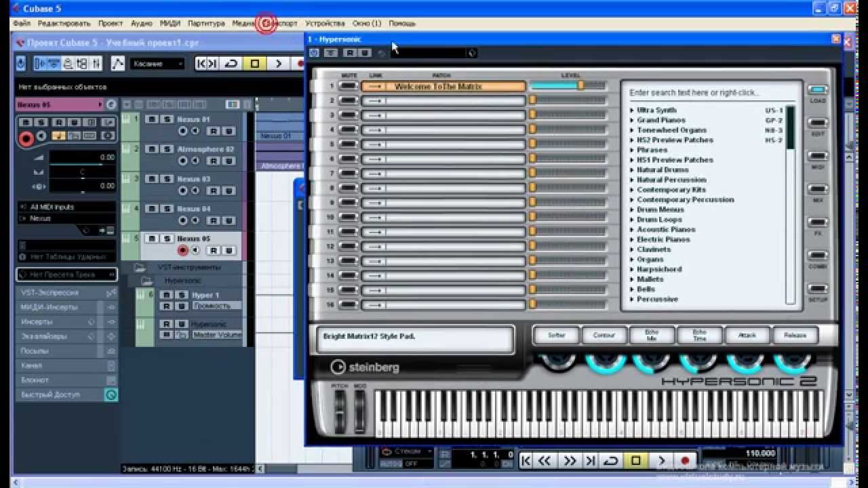Open the МИДИ menu

pyautogui.click(x=170, y=23)
